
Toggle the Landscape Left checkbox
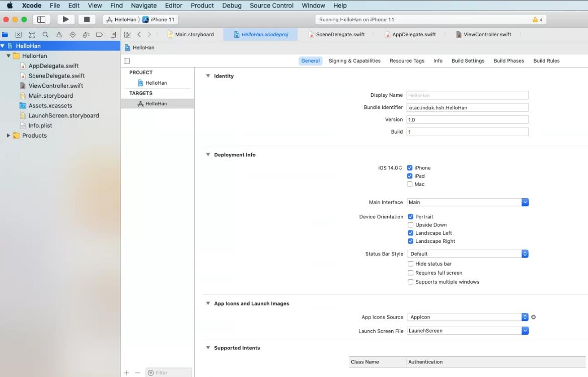pyautogui.click(x=411, y=233)
